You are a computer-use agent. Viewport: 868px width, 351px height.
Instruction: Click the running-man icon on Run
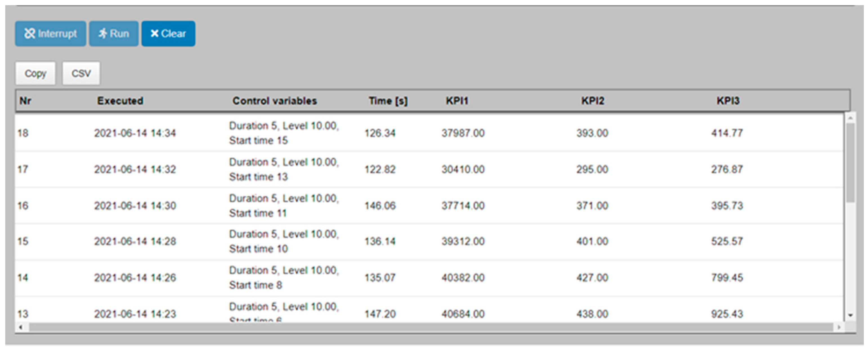point(103,33)
